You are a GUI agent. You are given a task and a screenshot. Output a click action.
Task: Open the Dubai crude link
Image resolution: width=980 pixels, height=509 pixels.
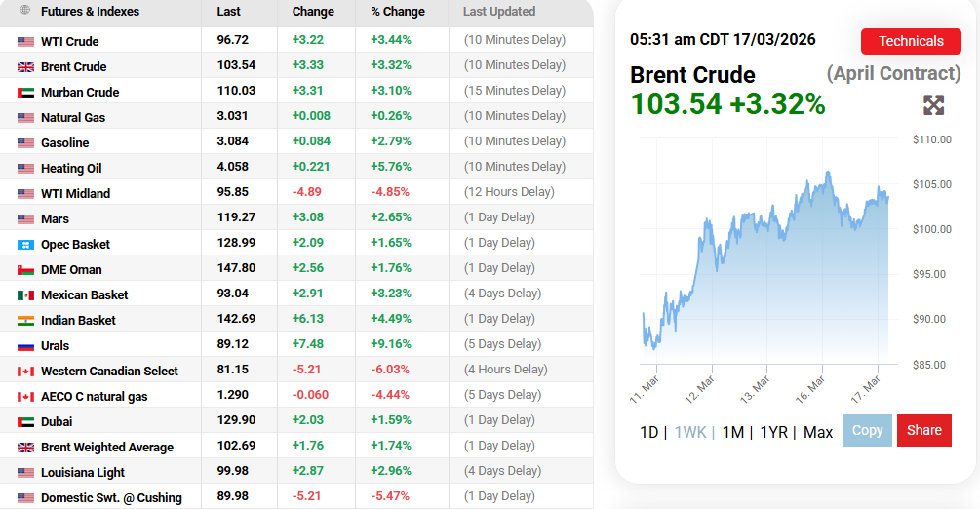(57, 422)
